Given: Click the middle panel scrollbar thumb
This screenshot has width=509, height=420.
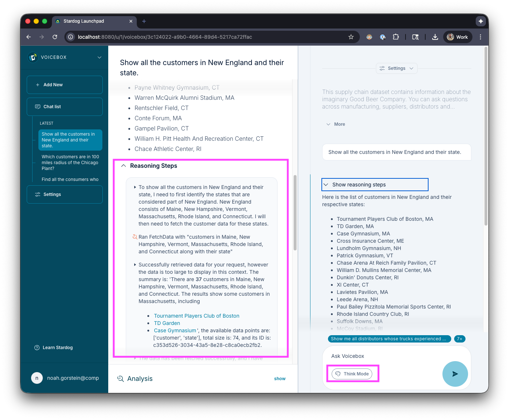Looking at the screenshot, I should [x=295, y=213].
